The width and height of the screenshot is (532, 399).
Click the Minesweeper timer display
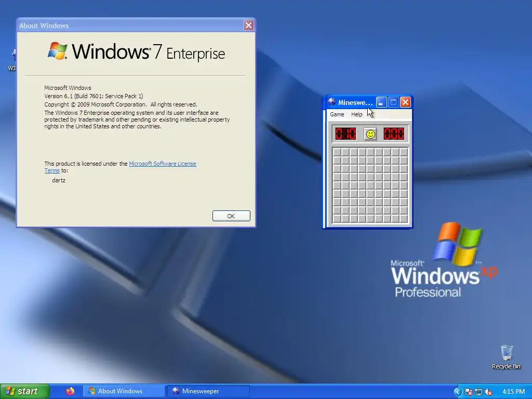click(x=394, y=134)
